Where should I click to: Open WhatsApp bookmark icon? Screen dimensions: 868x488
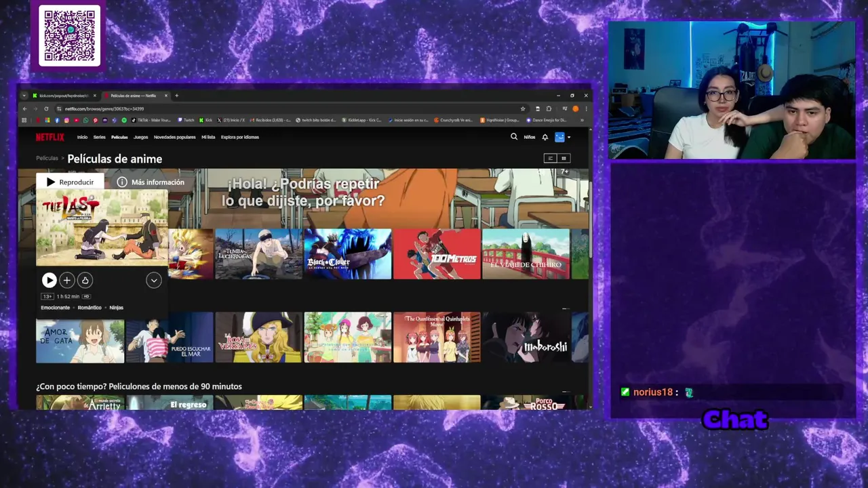pos(86,120)
